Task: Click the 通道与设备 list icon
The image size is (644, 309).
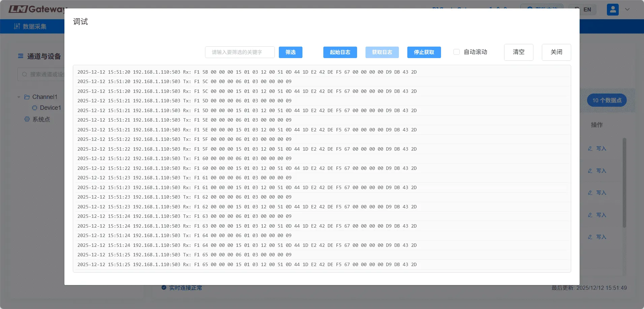Action: click(x=21, y=56)
